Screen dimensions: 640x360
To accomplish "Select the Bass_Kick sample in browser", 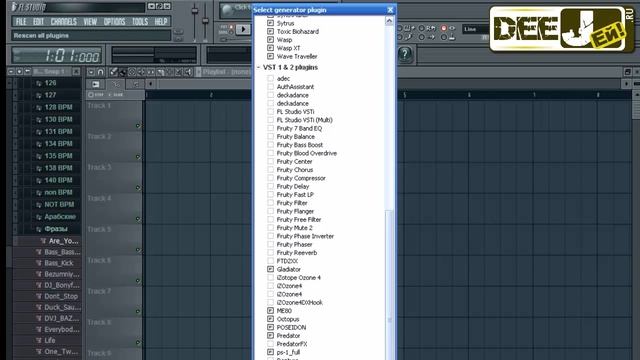I will pyautogui.click(x=59, y=263).
